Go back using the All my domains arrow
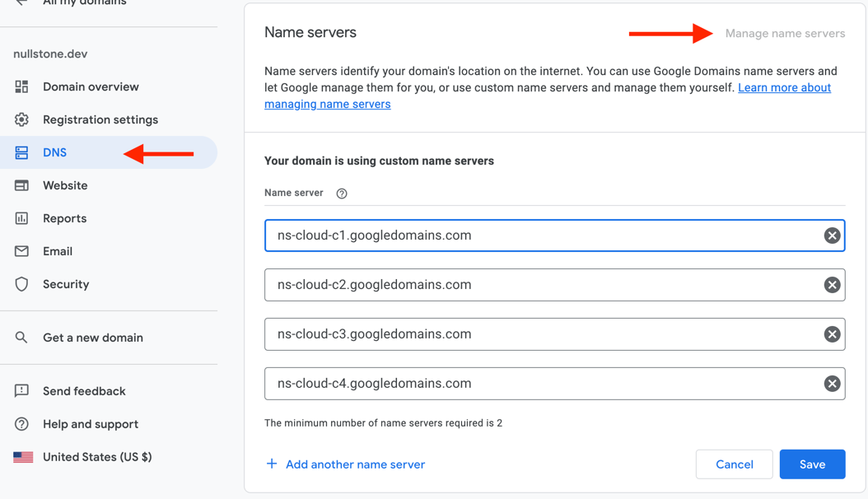This screenshot has width=868, height=499. (x=22, y=3)
